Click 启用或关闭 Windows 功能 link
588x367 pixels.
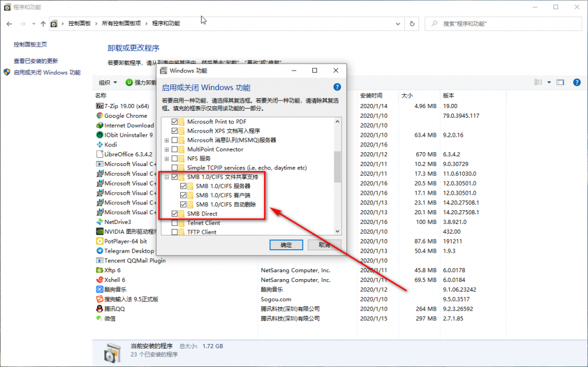(47, 72)
